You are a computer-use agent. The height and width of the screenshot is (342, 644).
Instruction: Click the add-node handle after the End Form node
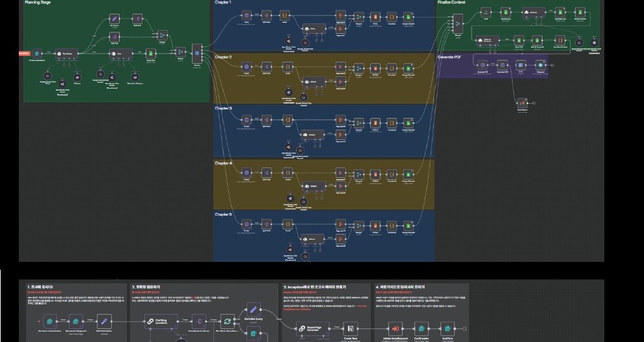click(464, 329)
